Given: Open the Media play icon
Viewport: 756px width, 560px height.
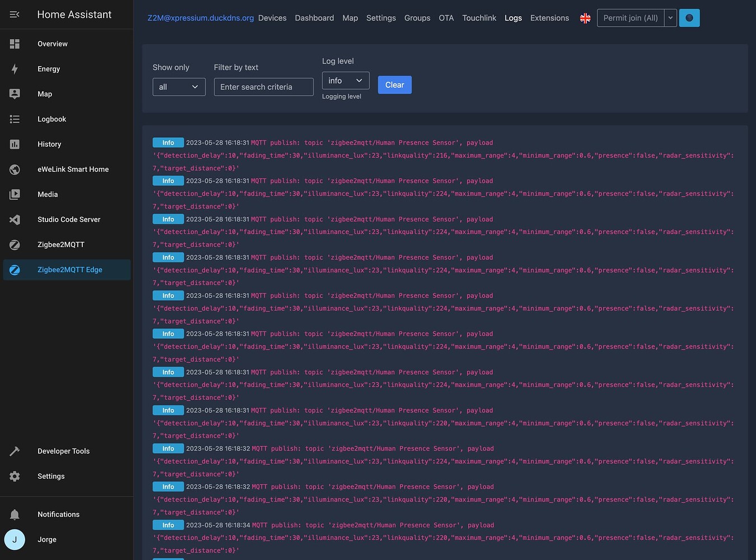Looking at the screenshot, I should point(15,194).
